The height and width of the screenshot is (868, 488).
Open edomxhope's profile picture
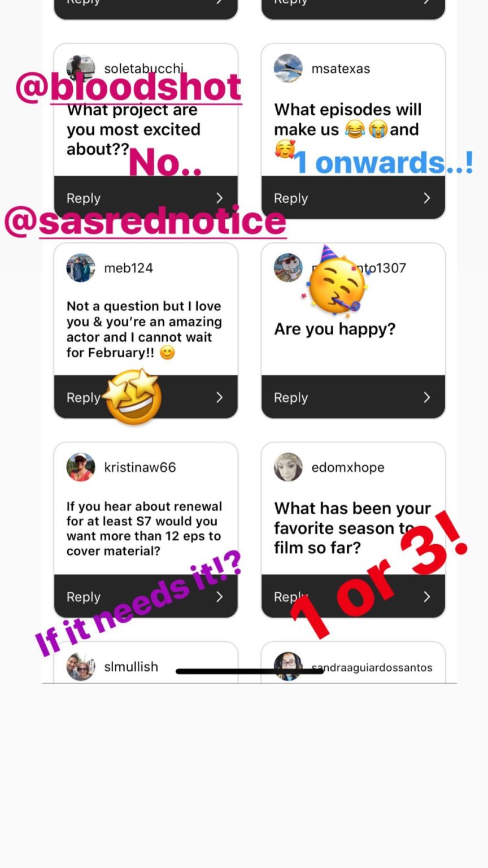pos(288,467)
